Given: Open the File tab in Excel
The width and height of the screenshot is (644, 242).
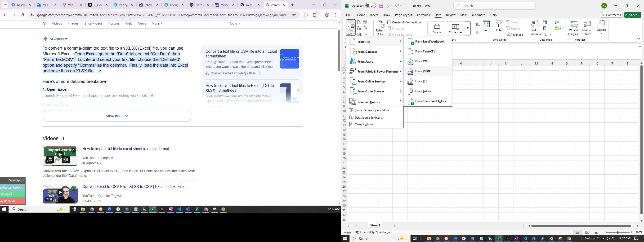Looking at the screenshot, I should [348, 15].
